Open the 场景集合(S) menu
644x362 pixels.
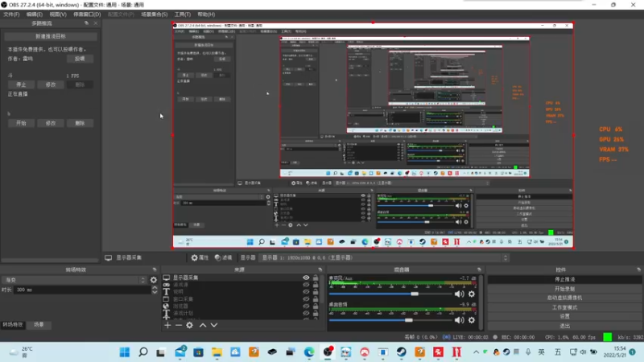coord(155,14)
